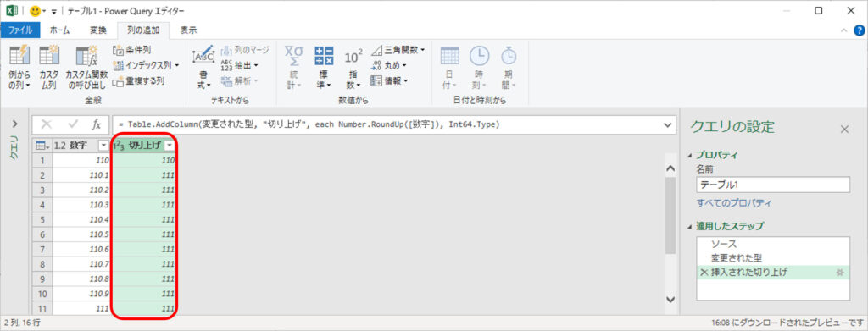
Task: Confirm formula with the checkmark button
Action: click(x=73, y=125)
